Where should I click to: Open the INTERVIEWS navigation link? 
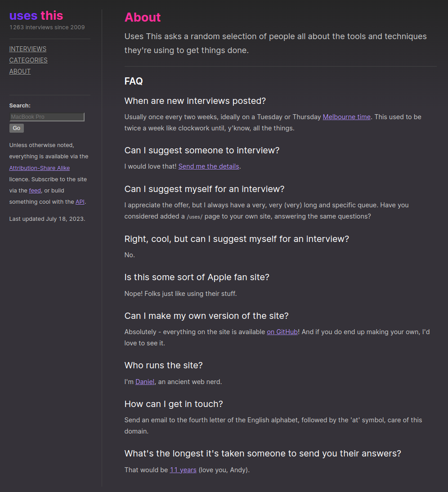coord(28,49)
